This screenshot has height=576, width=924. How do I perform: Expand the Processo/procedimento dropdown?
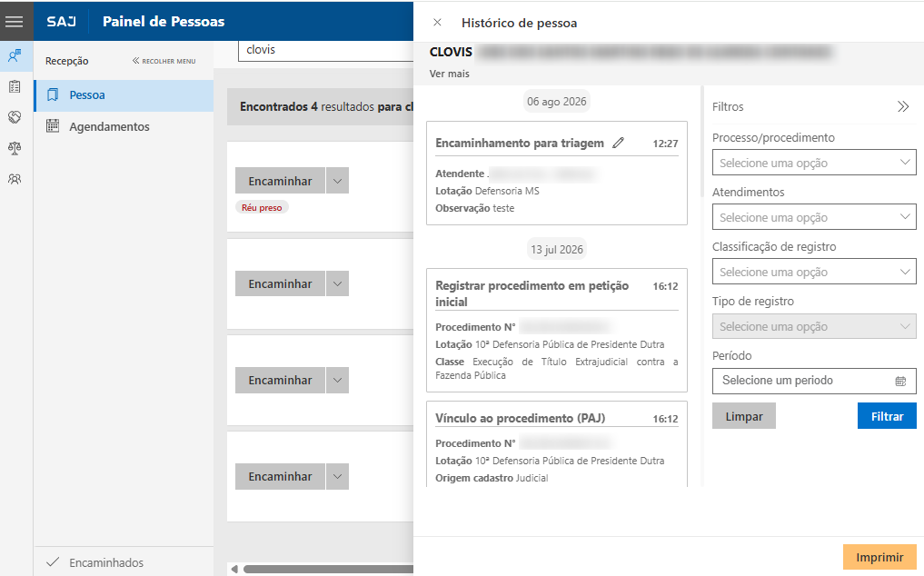coord(814,162)
